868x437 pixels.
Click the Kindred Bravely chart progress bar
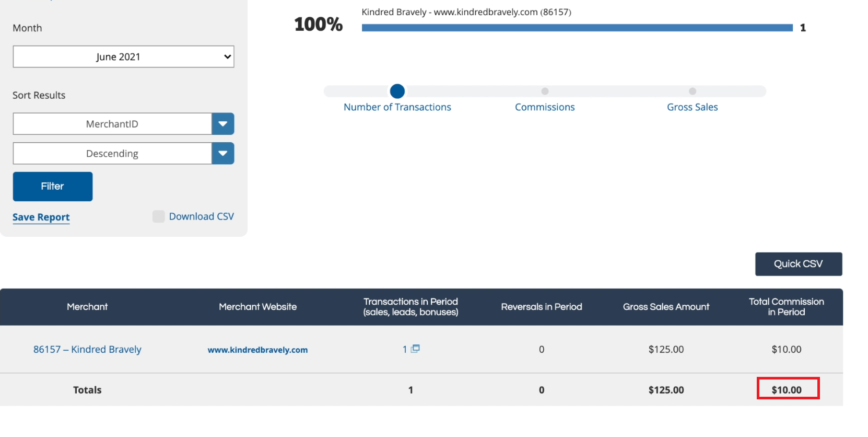point(577,28)
